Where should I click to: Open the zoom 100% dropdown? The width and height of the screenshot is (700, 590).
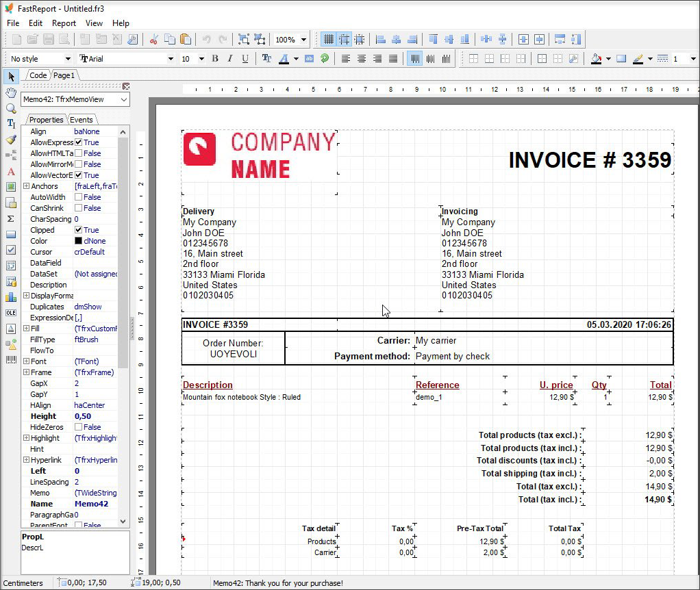303,39
